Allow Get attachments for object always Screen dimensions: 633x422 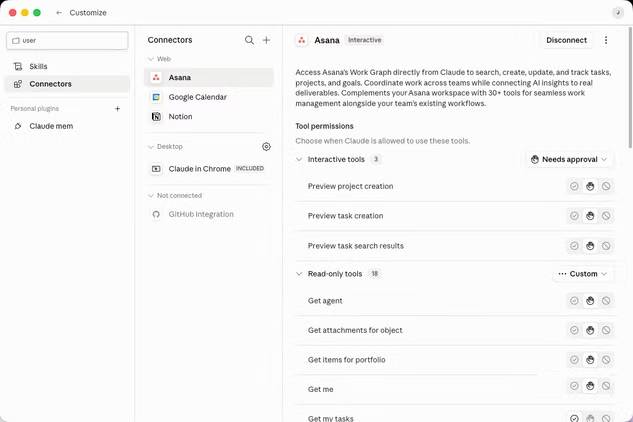tap(574, 330)
